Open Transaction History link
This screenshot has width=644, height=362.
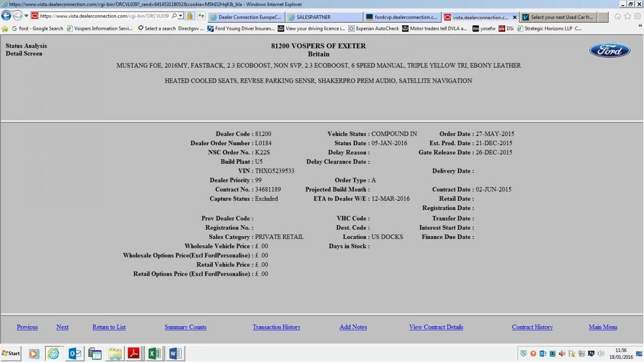pyautogui.click(x=276, y=327)
